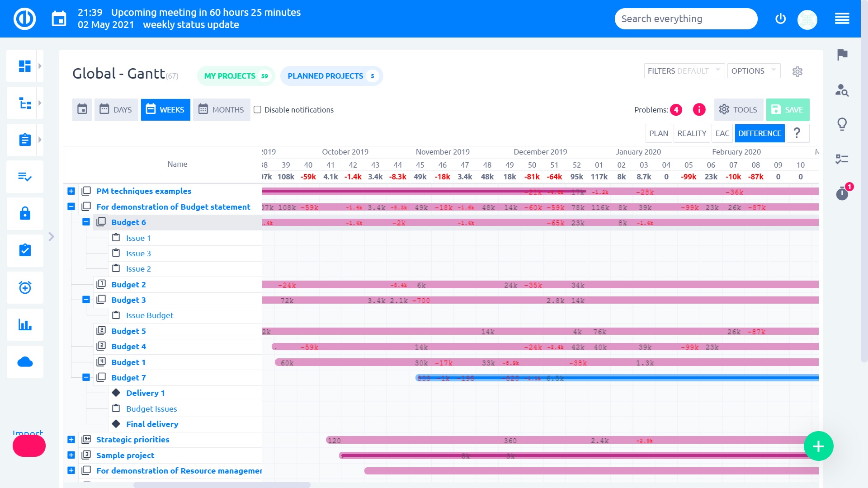This screenshot has height=488, width=868.
Task: Enable the Disable notifications checkbox
Action: [257, 109]
